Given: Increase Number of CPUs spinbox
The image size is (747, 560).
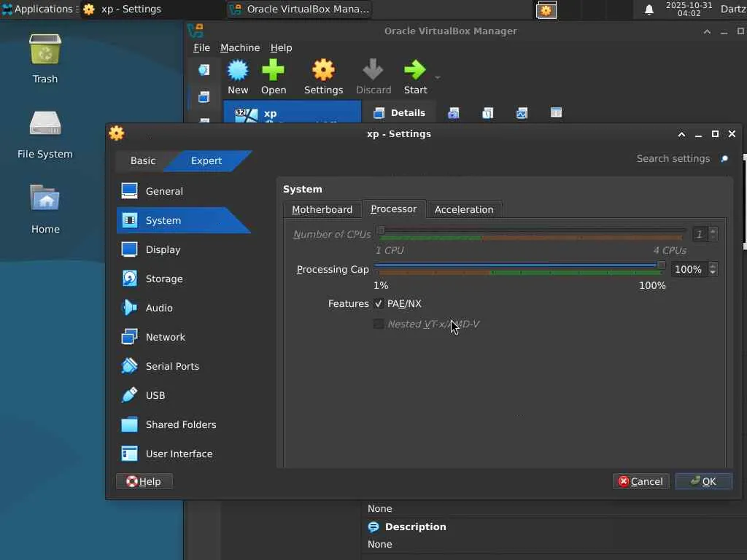Looking at the screenshot, I should [x=713, y=231].
